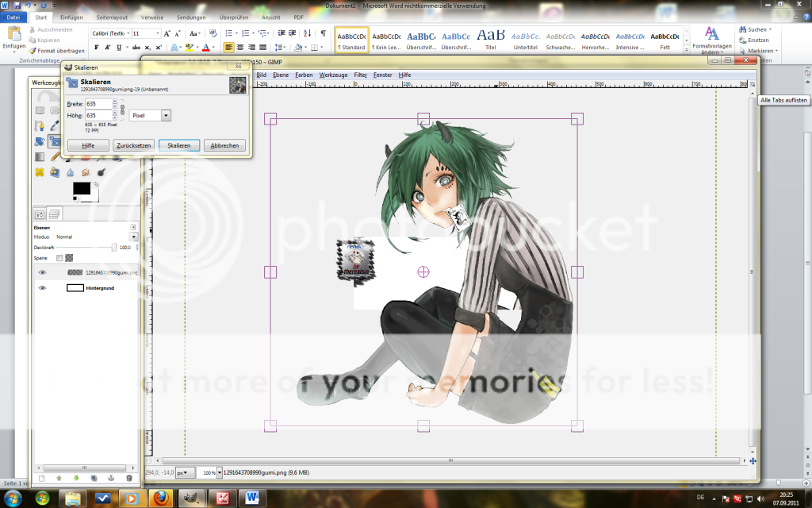The width and height of the screenshot is (812, 508).
Task: Click the Höhe height input field
Action: pos(98,115)
